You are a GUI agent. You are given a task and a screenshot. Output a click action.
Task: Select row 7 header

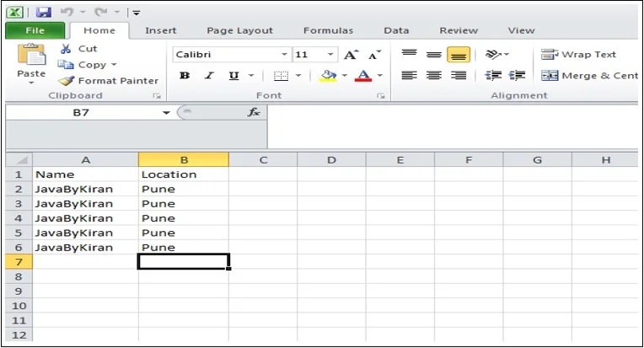pyautogui.click(x=19, y=262)
